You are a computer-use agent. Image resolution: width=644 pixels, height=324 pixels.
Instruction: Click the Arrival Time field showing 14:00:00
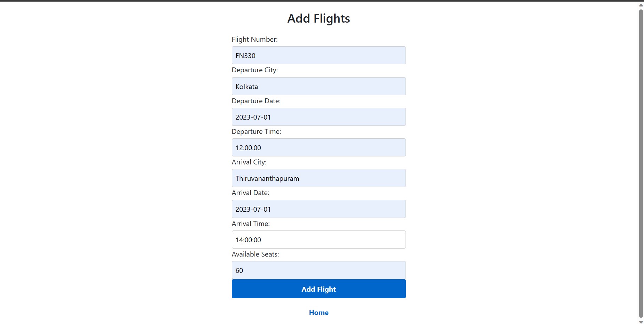point(318,239)
